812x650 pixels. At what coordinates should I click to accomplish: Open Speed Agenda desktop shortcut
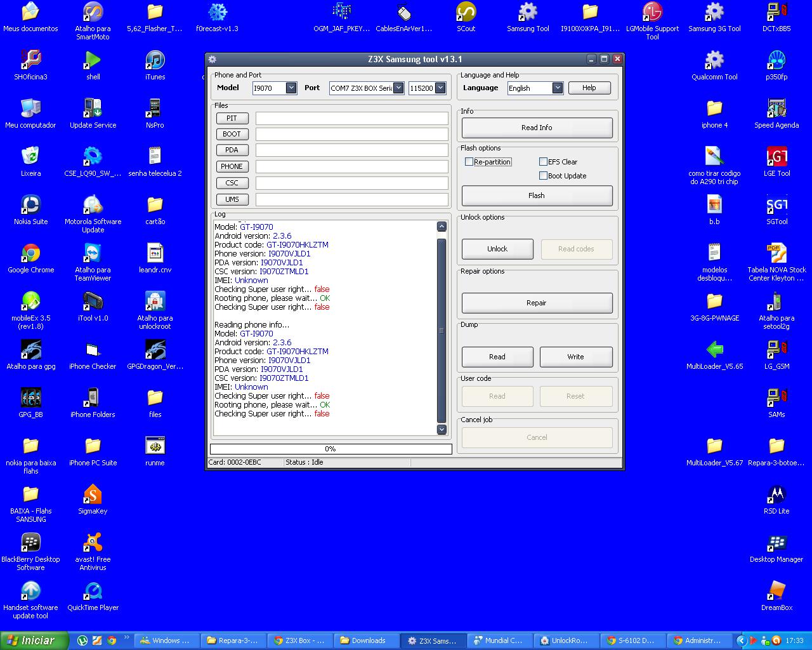pyautogui.click(x=776, y=114)
